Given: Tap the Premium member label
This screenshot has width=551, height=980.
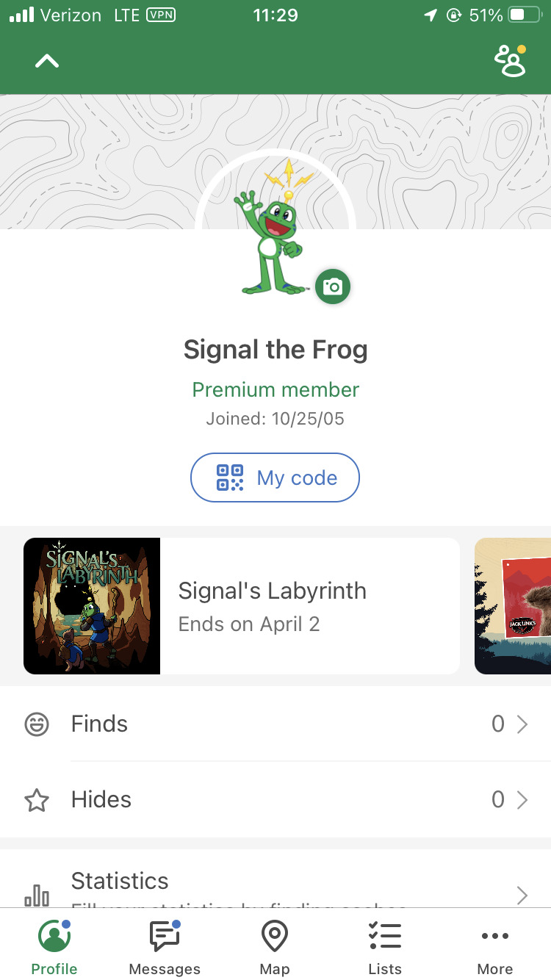Looking at the screenshot, I should pos(275,389).
